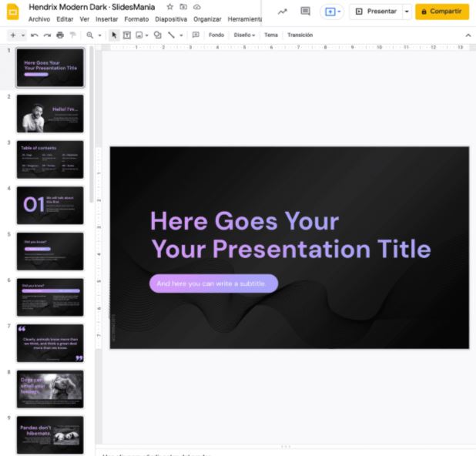476x456 pixels.
Task: Insert a text box
Action: (127, 35)
